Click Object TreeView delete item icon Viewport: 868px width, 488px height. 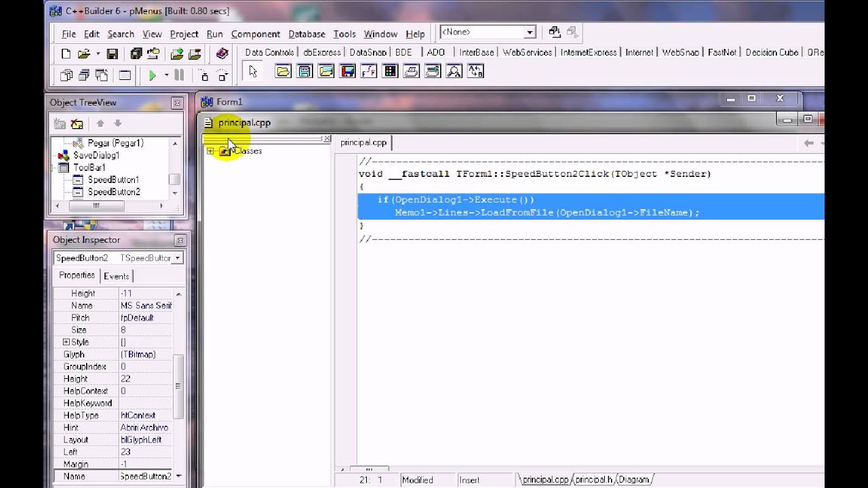77,124
